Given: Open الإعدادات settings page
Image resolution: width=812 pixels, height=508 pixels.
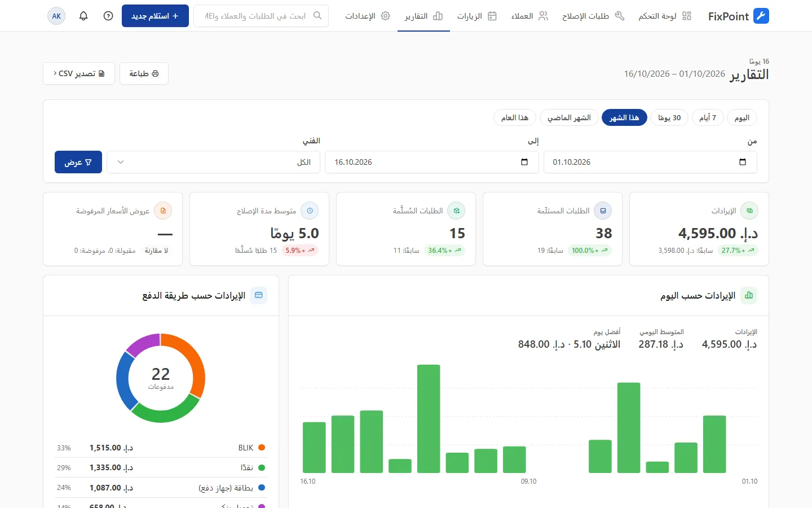Looking at the screenshot, I should click(x=368, y=16).
